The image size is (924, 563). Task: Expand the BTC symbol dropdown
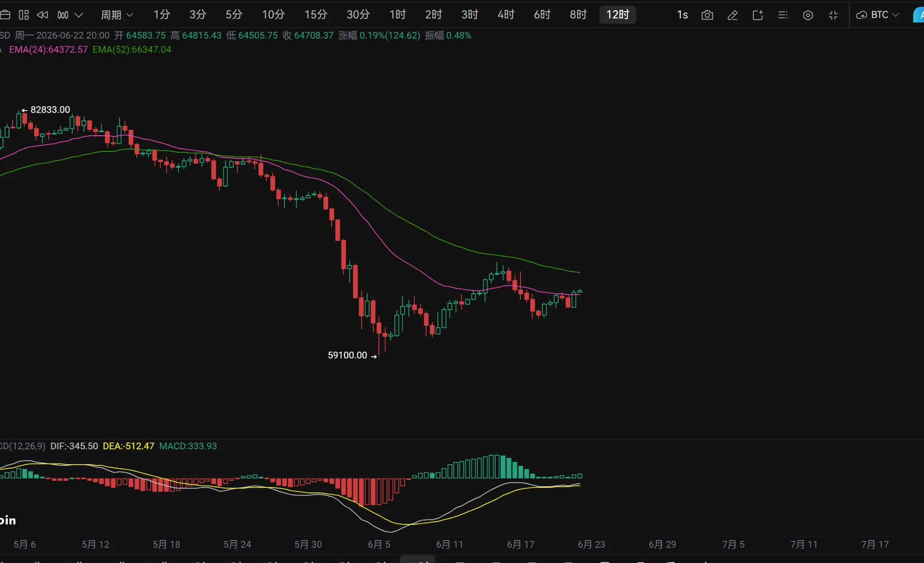(885, 15)
